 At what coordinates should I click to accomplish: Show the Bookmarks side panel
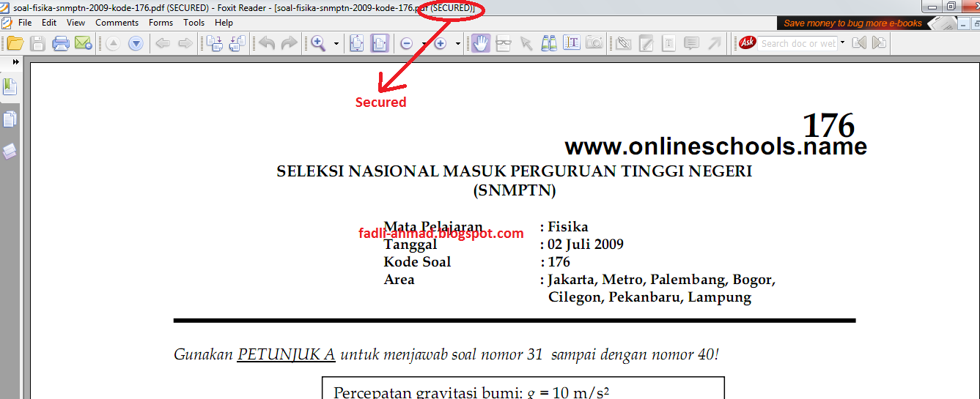tap(10, 87)
